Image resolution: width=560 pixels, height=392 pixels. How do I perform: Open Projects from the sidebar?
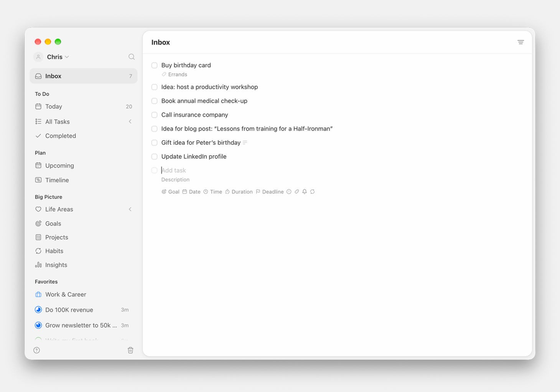84,237
